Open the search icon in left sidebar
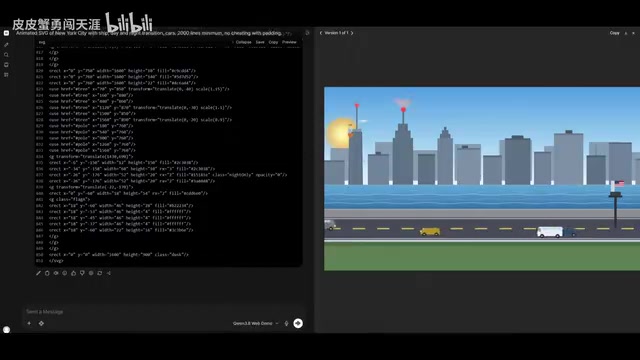The image size is (640, 360). [x=6, y=55]
